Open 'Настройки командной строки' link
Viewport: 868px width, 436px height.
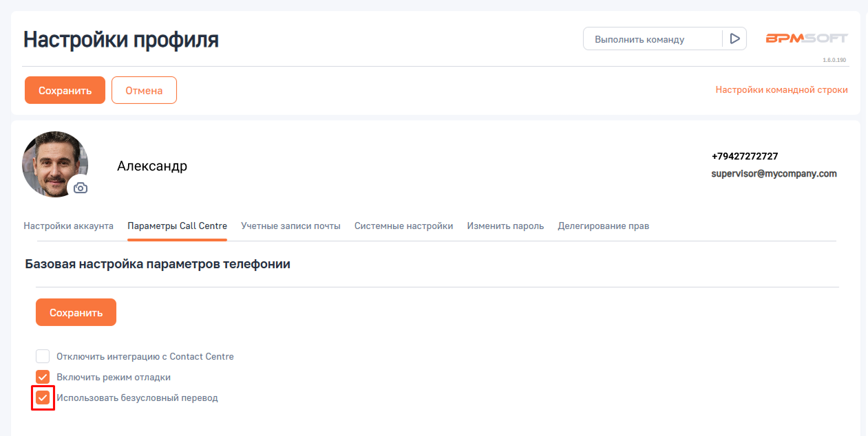781,90
